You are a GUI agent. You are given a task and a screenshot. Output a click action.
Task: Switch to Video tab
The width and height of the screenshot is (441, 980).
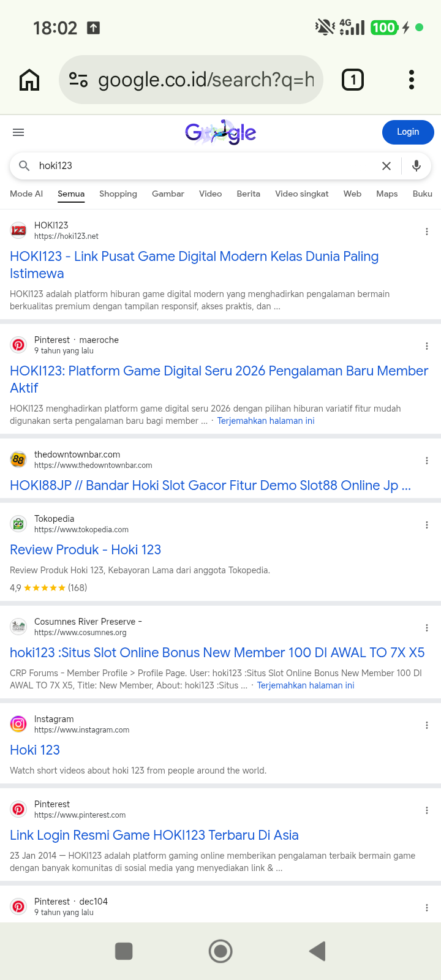click(210, 194)
